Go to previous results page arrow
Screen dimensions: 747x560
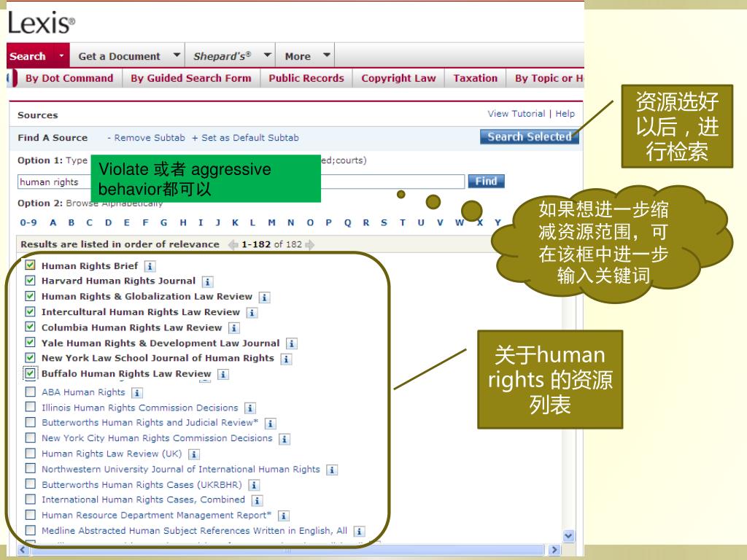tap(233, 245)
